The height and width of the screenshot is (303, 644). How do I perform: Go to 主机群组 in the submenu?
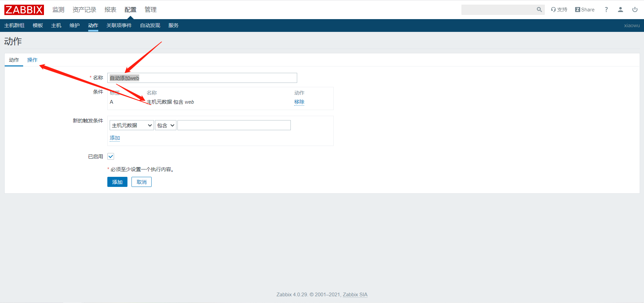point(14,26)
